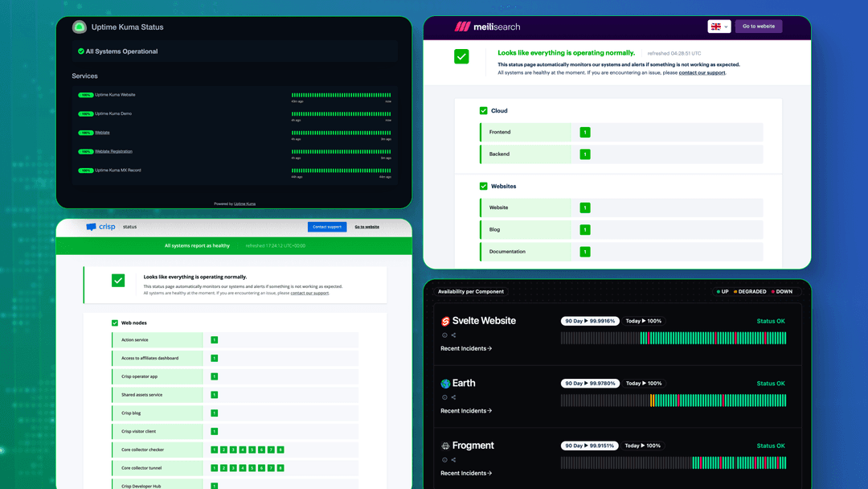Switch to the status tab on Crisp
Image resolution: width=868 pixels, height=489 pixels.
(129, 227)
